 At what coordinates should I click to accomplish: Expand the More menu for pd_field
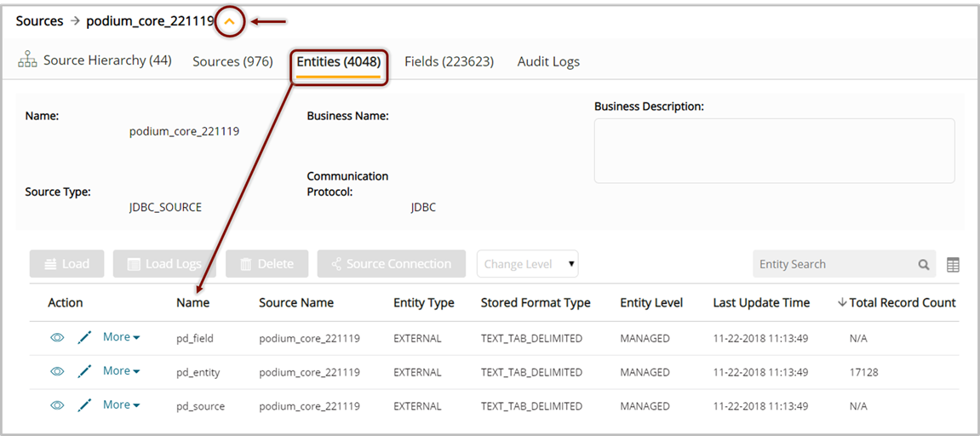click(x=121, y=337)
